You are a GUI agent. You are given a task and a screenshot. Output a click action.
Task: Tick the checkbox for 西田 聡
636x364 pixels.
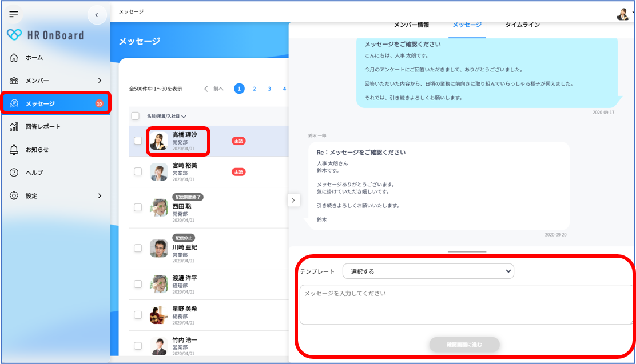138,207
